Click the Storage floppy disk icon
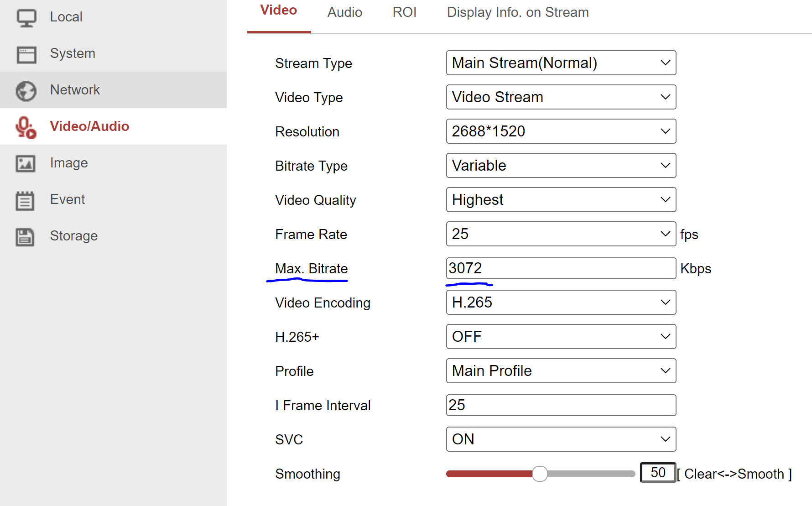The width and height of the screenshot is (812, 506). [x=25, y=237]
